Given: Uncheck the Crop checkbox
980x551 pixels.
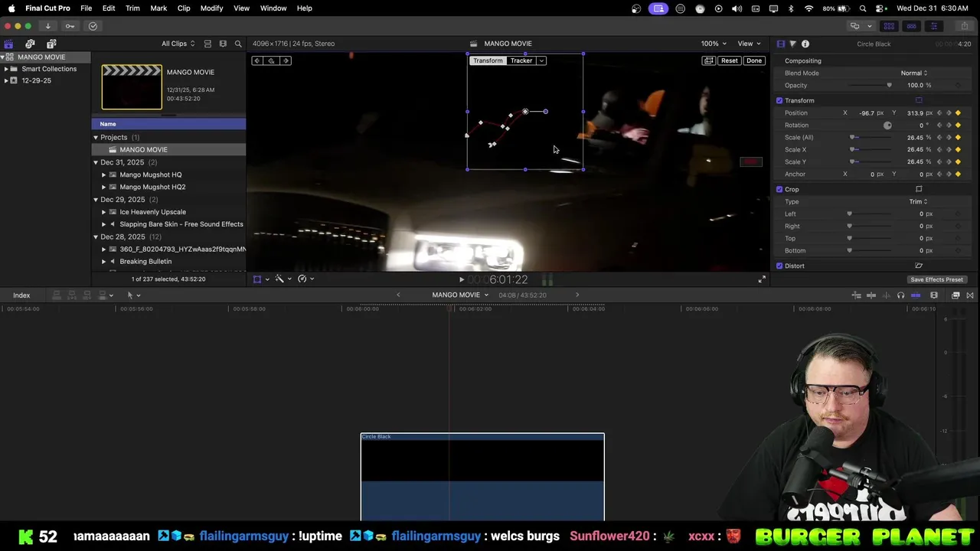Looking at the screenshot, I should tap(779, 189).
